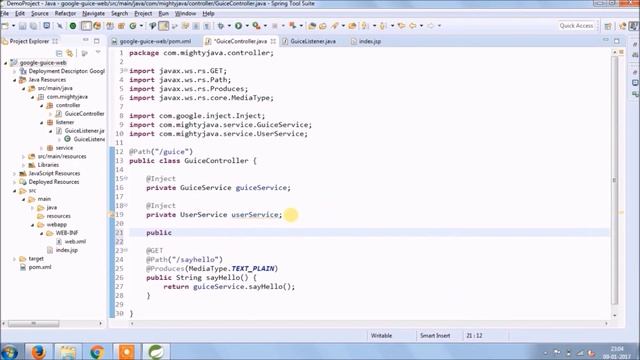Click the green Boot Dashboard toolbar icon
Image resolution: width=640 pixels, height=360 pixels.
coord(73,26)
